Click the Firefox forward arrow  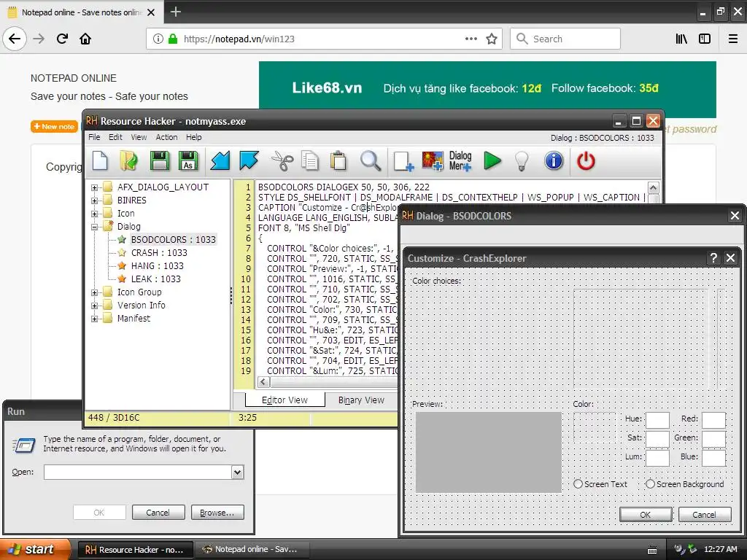pos(39,39)
